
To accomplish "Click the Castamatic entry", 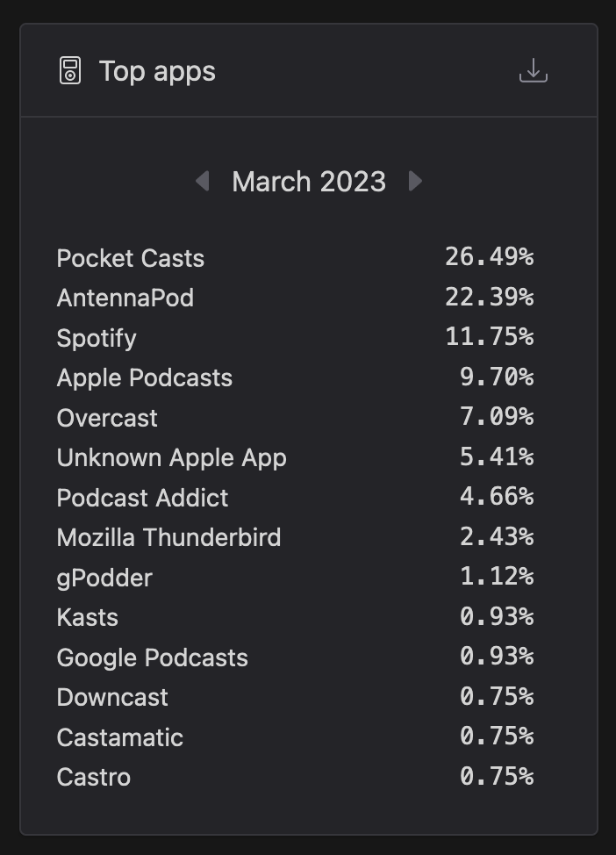I will click(295, 737).
